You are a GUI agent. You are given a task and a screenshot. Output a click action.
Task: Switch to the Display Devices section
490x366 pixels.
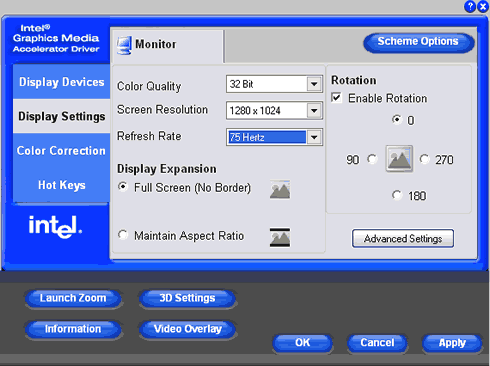61,82
